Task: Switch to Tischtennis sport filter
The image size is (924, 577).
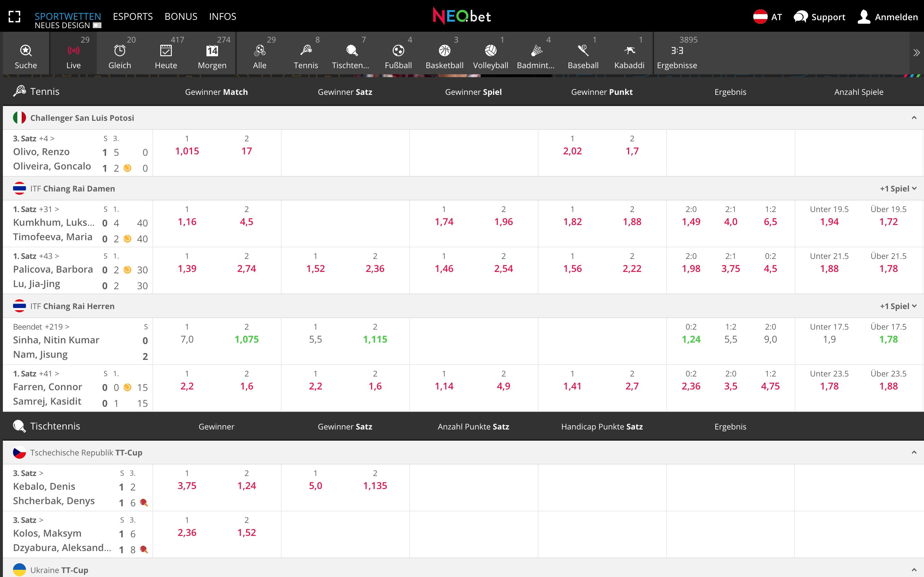Action: (350, 53)
